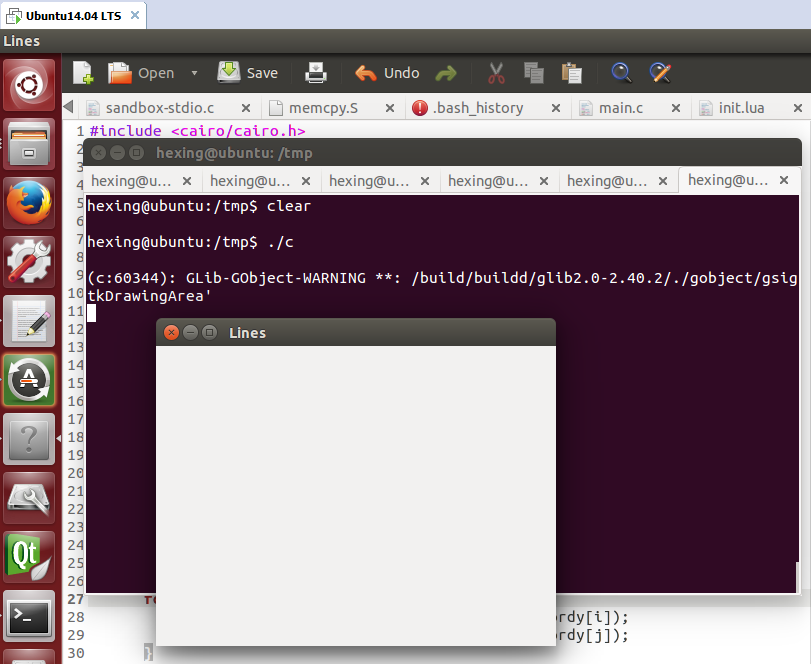This screenshot has width=811, height=664.
Task: Click the Cut scissors icon
Action: [496, 73]
